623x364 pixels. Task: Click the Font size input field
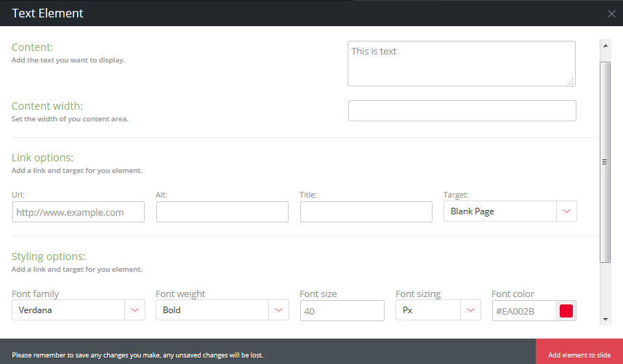tap(342, 311)
